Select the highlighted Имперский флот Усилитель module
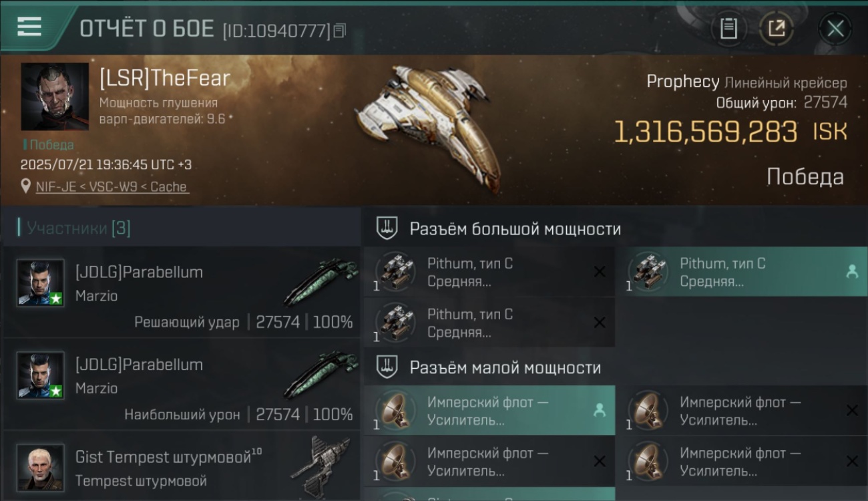This screenshot has height=501, width=868. pos(489,411)
